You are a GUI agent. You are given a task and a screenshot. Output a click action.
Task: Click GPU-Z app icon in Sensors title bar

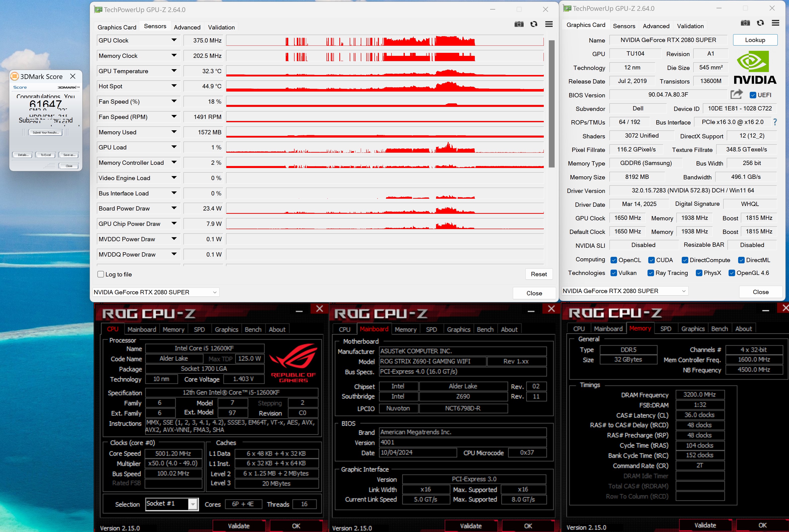[98, 10]
